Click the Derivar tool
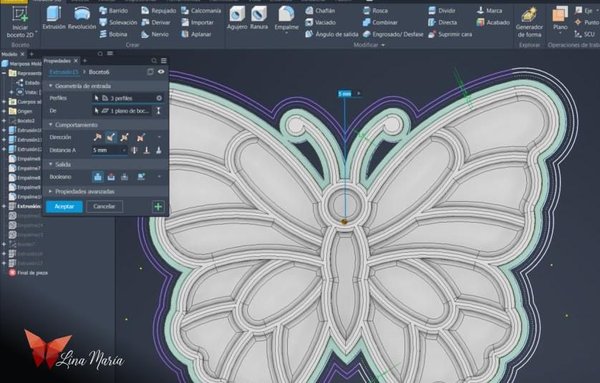Viewport: 600px width, 383px height. point(156,23)
